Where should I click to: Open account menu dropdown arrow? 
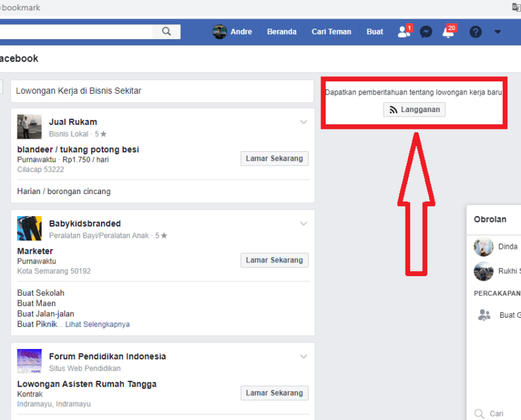pyautogui.click(x=498, y=32)
